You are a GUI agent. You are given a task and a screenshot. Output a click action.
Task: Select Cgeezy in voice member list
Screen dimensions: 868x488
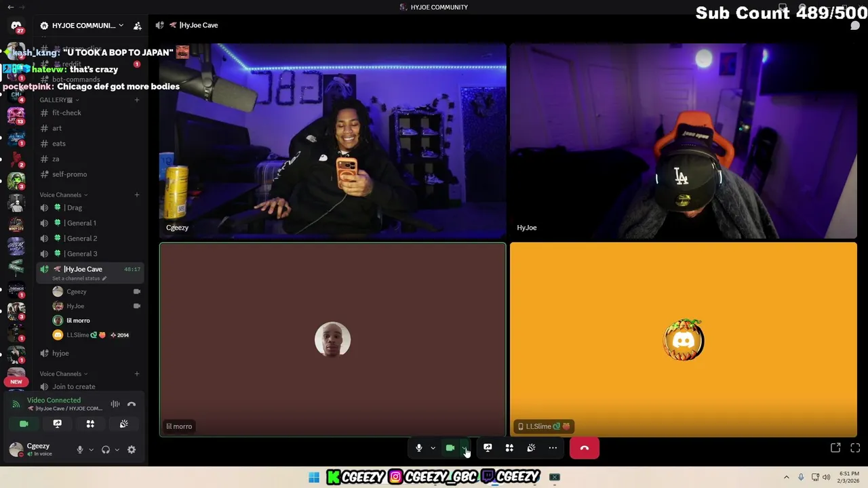coord(96,291)
